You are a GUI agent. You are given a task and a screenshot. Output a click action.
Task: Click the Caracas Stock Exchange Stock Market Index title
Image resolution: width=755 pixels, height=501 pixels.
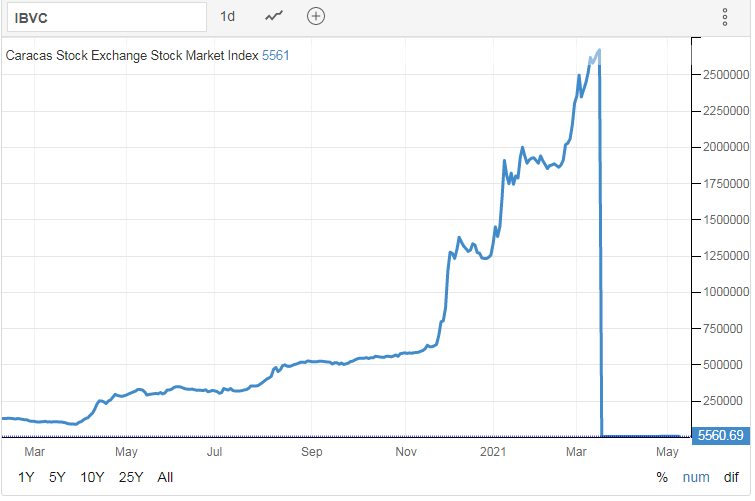pos(132,55)
